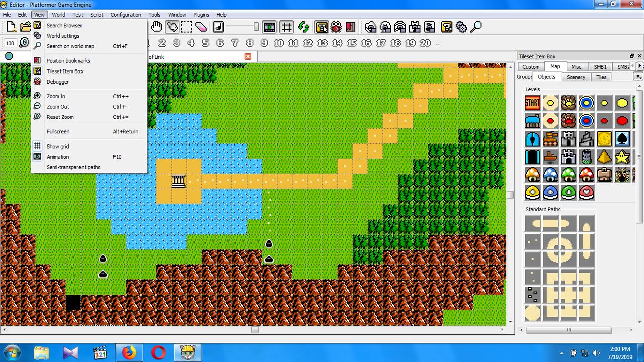The height and width of the screenshot is (362, 644).
Task: Click the gears world settings toolbar icon
Action: [461, 27]
